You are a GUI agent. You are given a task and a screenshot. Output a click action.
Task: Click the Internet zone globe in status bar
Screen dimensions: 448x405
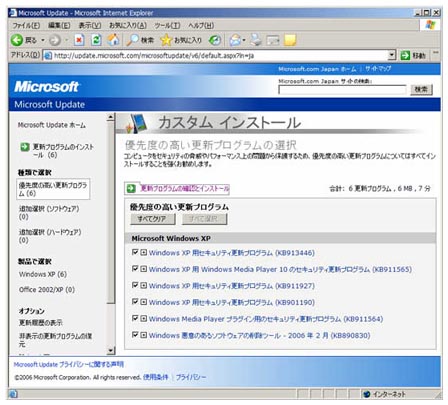pyautogui.click(x=367, y=394)
